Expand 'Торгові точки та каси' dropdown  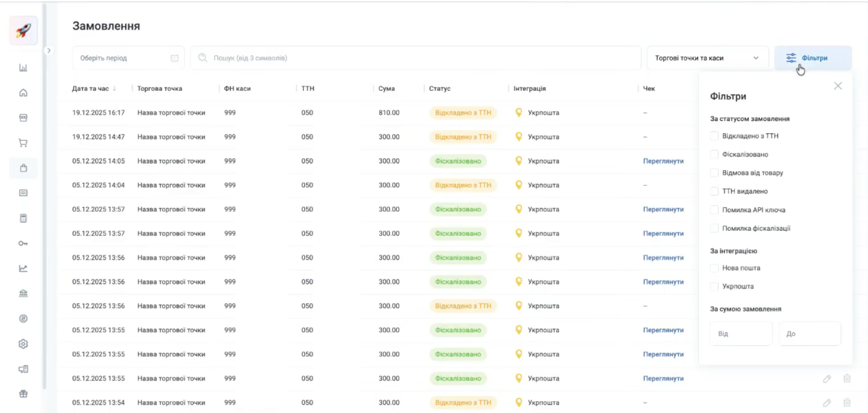(x=707, y=58)
